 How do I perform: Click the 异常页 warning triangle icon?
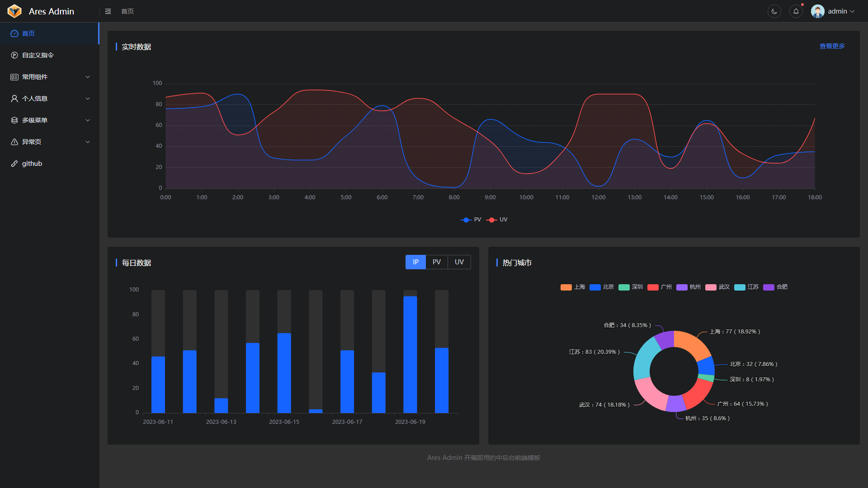coord(14,142)
